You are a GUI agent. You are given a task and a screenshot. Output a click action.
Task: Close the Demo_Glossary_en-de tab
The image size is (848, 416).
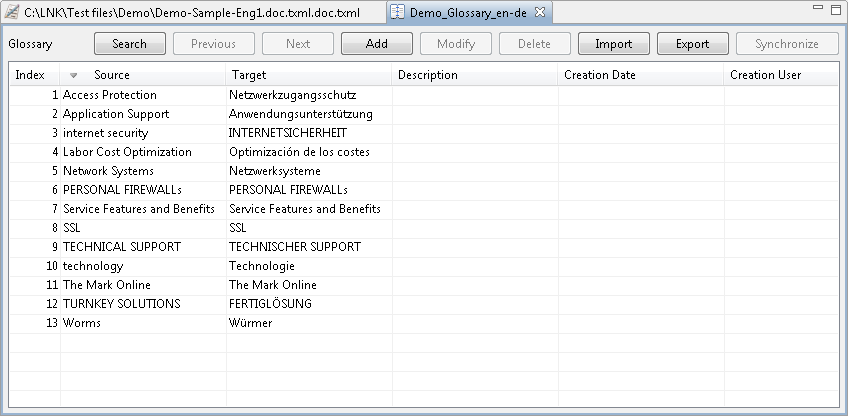[x=540, y=12]
